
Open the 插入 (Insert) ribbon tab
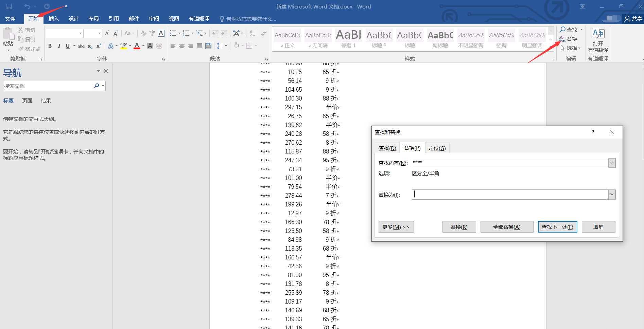coord(53,19)
